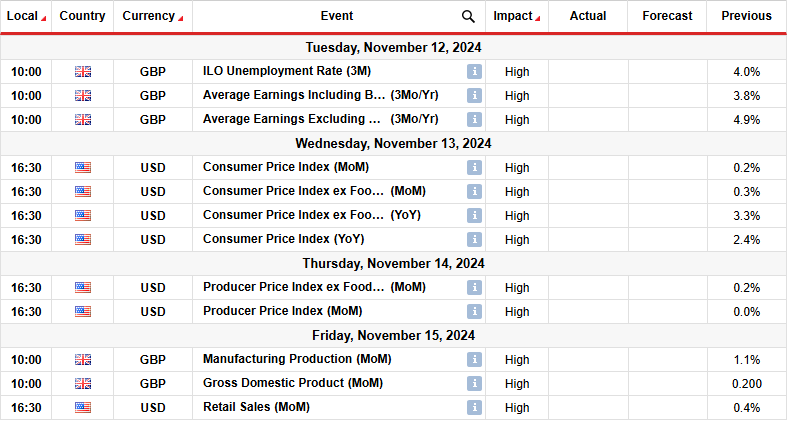Click info icon for Consumer Price Index (MoM)

(474, 168)
